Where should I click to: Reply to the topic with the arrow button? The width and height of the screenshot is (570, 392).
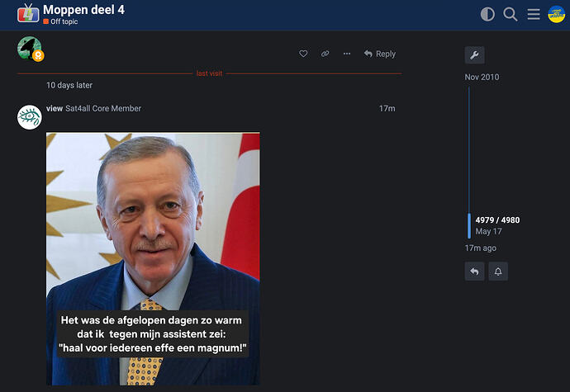474,272
